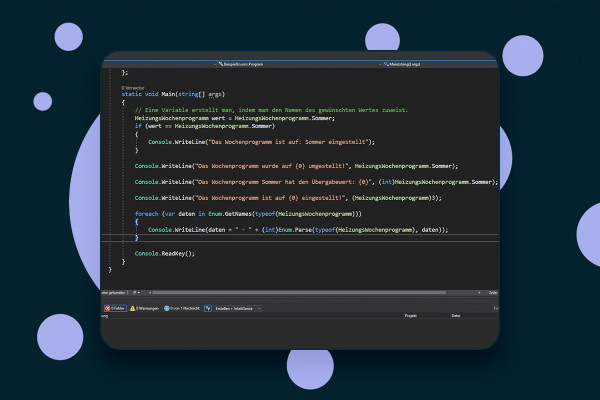Click the Projekt column header in error list
Image resolution: width=600 pixels, height=400 pixels.
tap(411, 315)
